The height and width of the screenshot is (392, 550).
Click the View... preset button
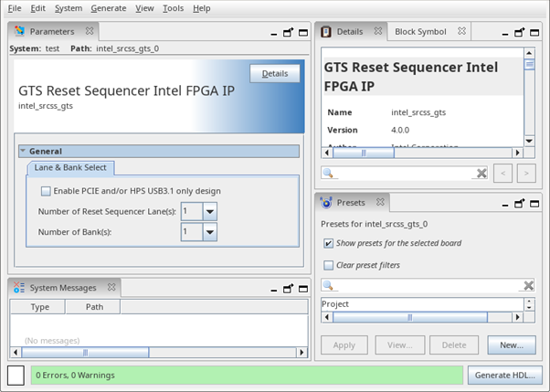pyautogui.click(x=400, y=345)
